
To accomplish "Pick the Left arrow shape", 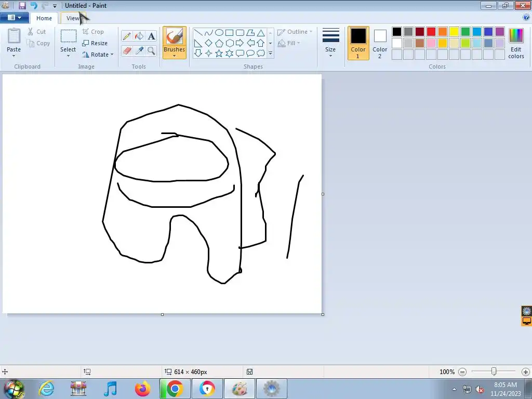I will pyautogui.click(x=250, y=43).
